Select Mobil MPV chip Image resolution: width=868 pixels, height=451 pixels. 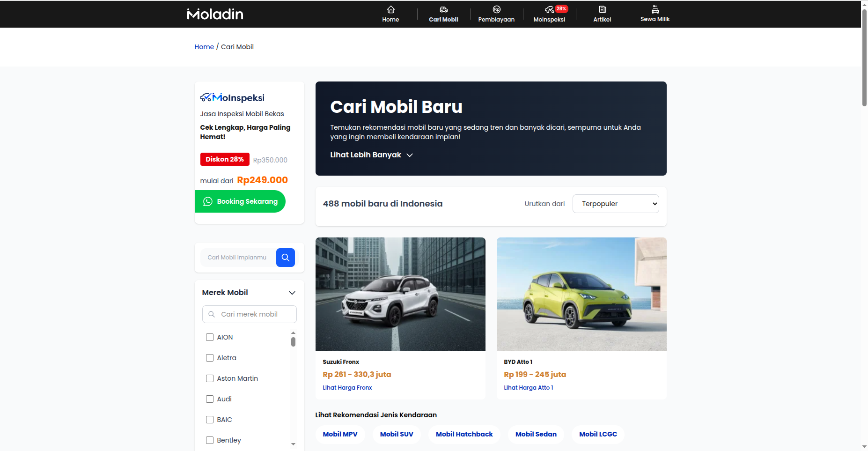(340, 434)
